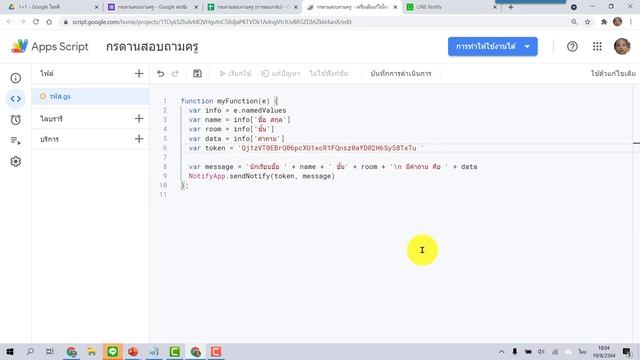640x360 pixels.
Task: Redo the edit in editor toolbar
Action: pyautogui.click(x=175, y=73)
